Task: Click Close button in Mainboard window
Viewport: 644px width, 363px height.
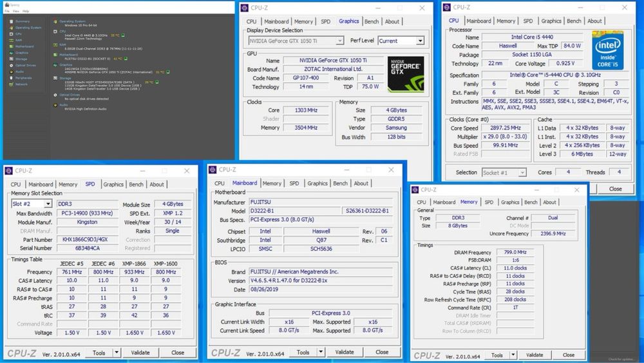Action: [381, 352]
